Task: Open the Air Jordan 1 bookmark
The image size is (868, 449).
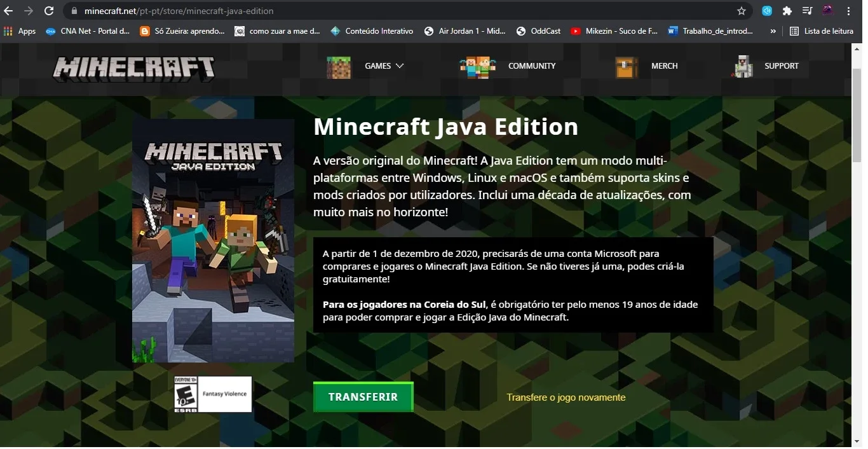Action: (x=465, y=31)
